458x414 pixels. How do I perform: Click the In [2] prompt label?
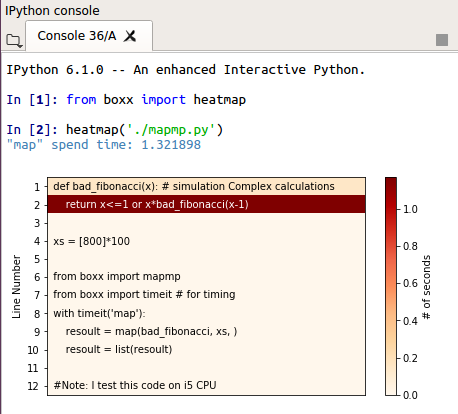(32, 130)
